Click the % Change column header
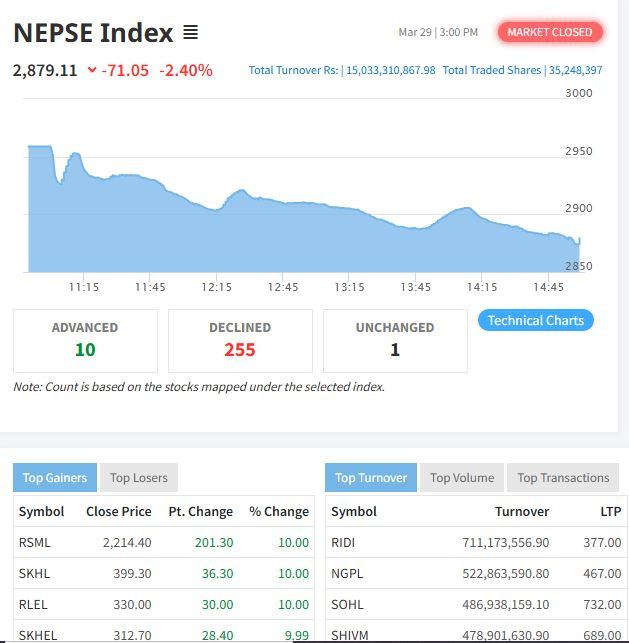The width and height of the screenshot is (629, 643). pyautogui.click(x=279, y=511)
